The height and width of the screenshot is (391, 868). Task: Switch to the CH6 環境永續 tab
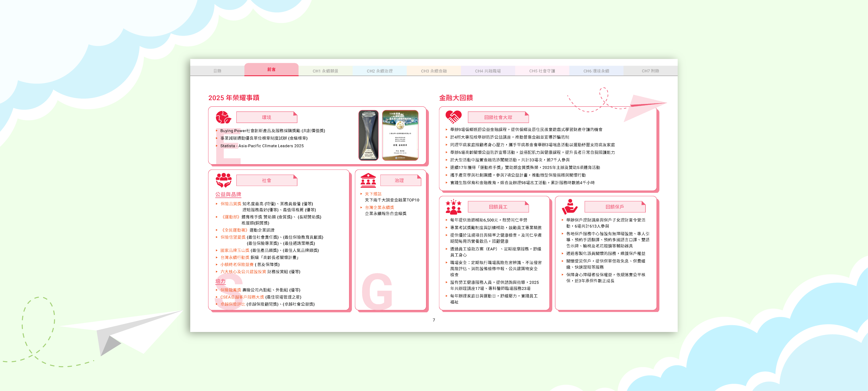click(x=596, y=71)
